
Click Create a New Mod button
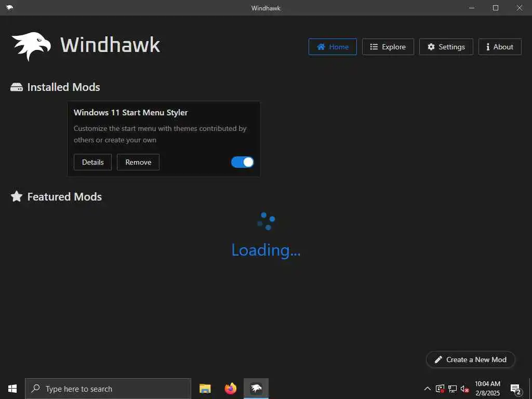(470, 360)
